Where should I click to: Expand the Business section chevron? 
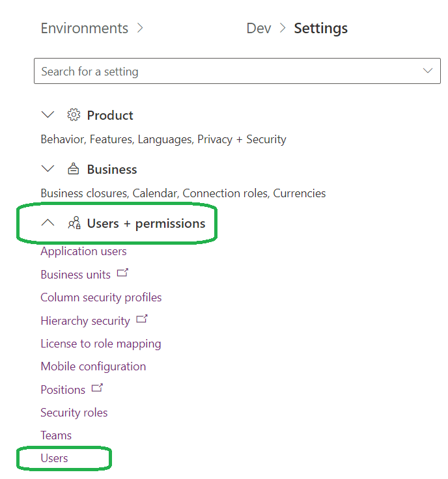(48, 169)
